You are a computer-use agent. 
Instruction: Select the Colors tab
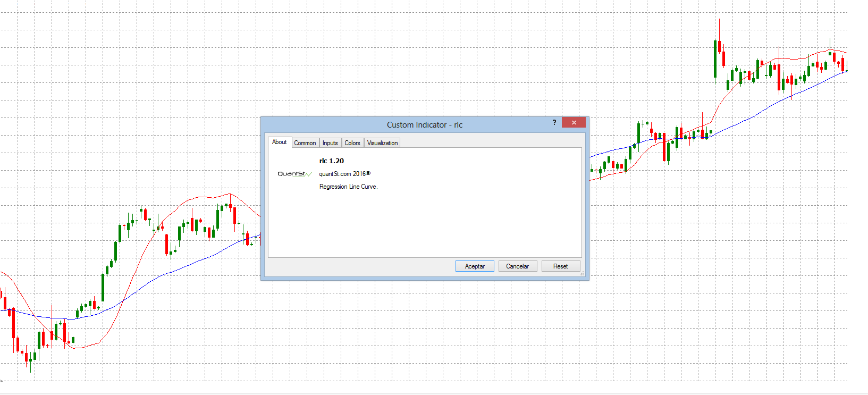[x=352, y=143]
